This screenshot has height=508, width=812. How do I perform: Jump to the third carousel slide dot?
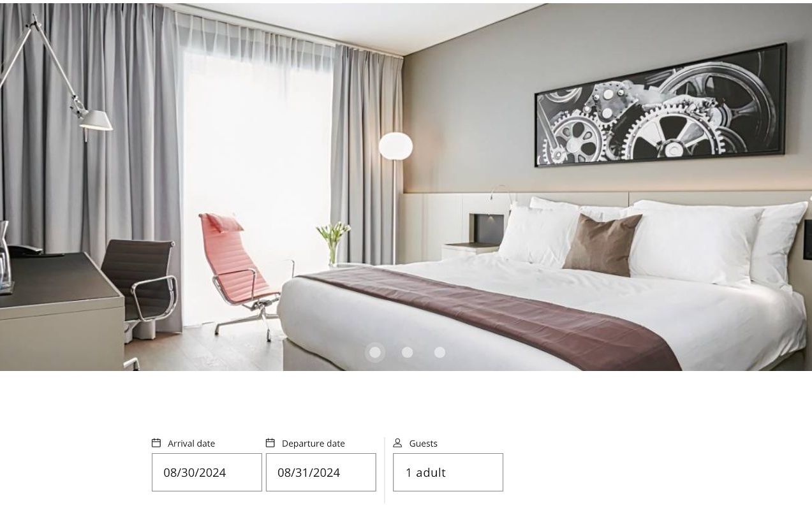[x=439, y=352]
